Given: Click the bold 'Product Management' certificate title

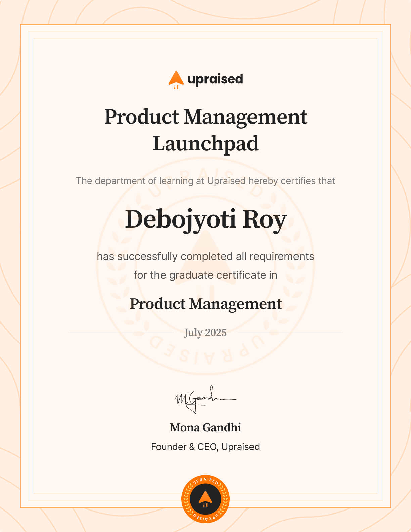Looking at the screenshot, I should tap(206, 304).
